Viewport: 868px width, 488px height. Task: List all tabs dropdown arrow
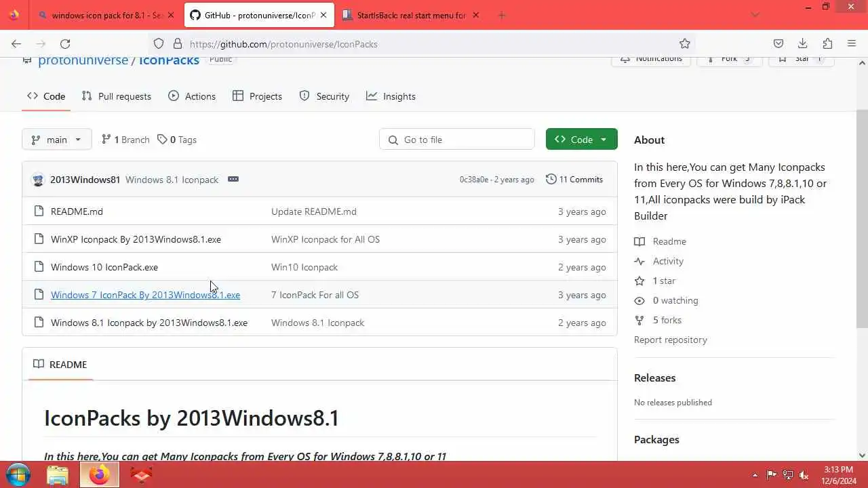(755, 15)
